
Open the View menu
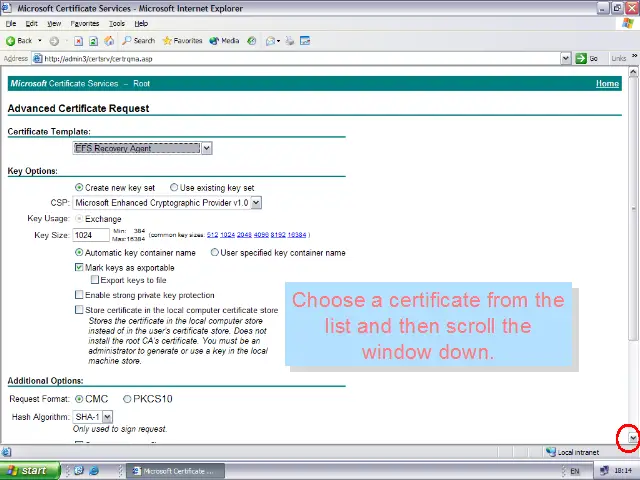tap(54, 24)
